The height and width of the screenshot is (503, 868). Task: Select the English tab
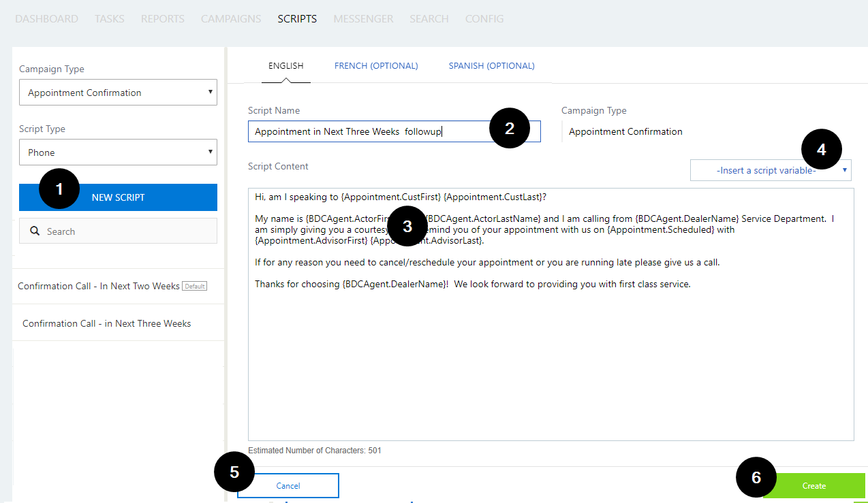(x=285, y=66)
